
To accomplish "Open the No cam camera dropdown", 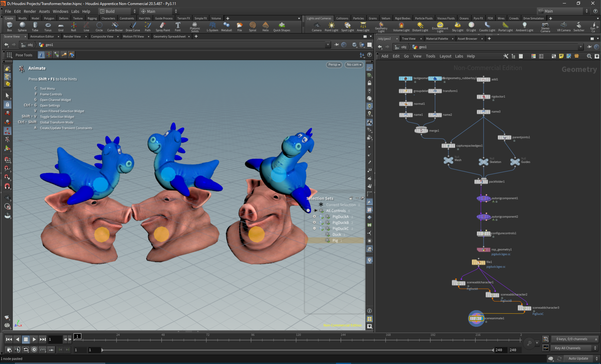I will (x=354, y=65).
